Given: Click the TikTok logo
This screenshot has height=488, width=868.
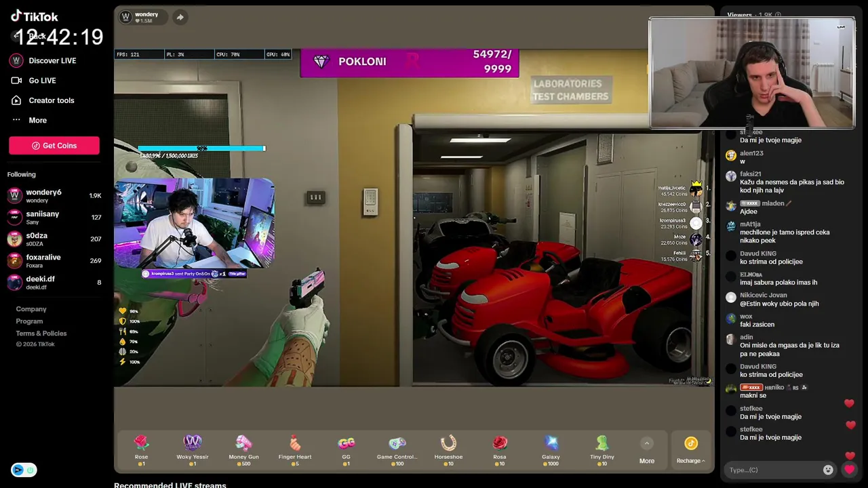Looking at the screenshot, I should coord(35,16).
